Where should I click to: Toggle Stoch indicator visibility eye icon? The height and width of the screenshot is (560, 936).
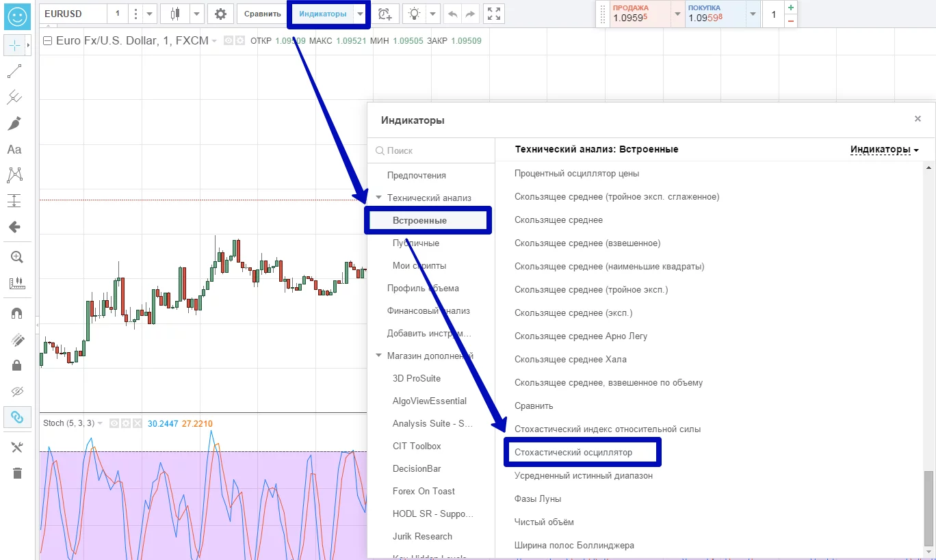click(x=115, y=423)
